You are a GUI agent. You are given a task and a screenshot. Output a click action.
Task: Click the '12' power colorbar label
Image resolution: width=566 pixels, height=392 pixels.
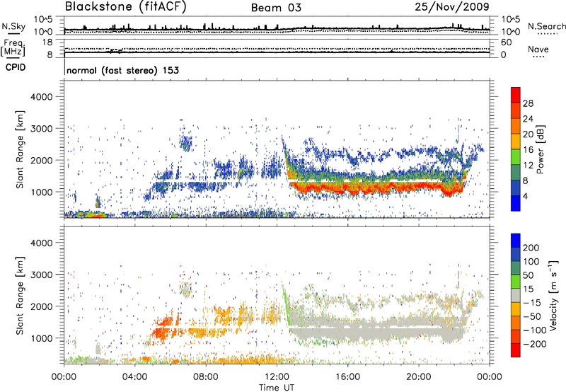tap(528, 166)
